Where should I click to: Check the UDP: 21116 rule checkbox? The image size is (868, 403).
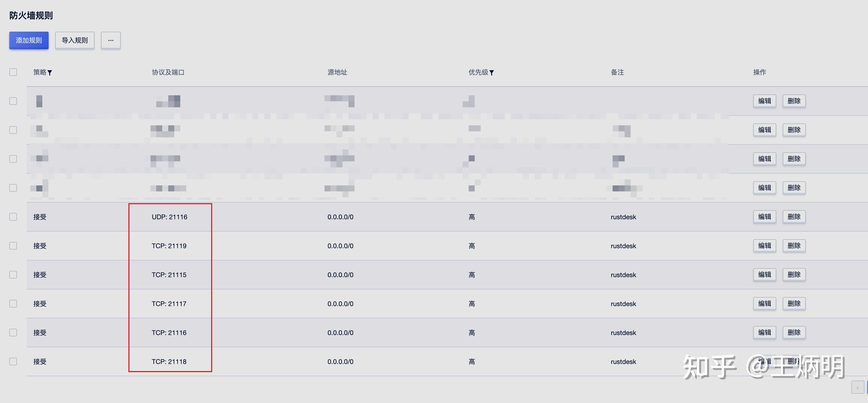click(13, 217)
